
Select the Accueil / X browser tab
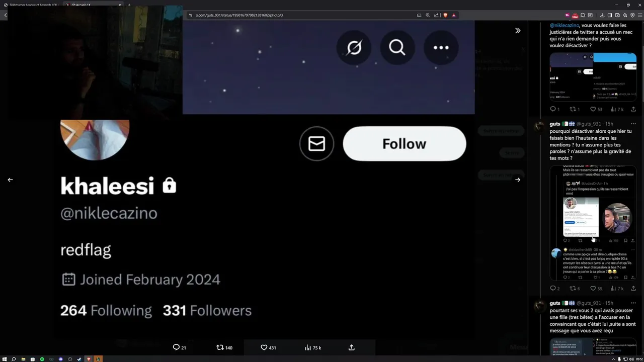(93, 5)
